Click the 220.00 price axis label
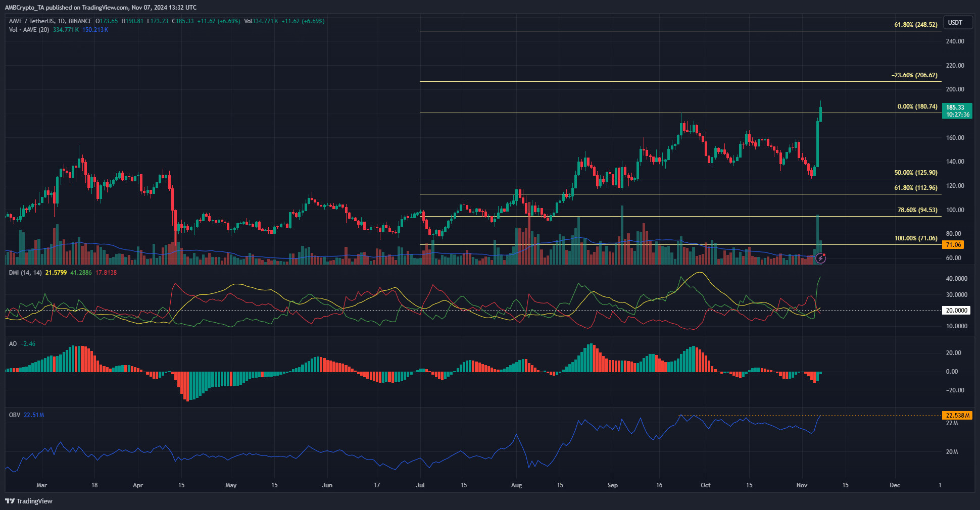 tap(955, 66)
